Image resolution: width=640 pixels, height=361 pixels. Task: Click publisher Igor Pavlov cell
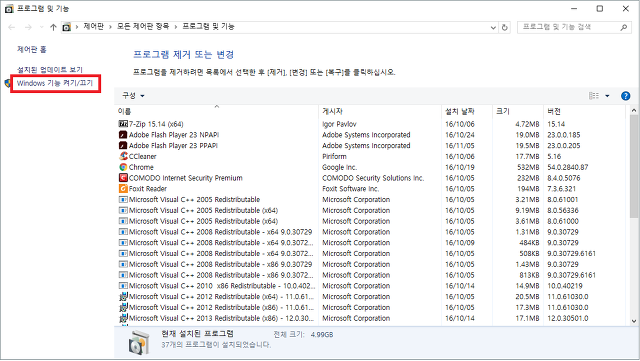(x=339, y=124)
